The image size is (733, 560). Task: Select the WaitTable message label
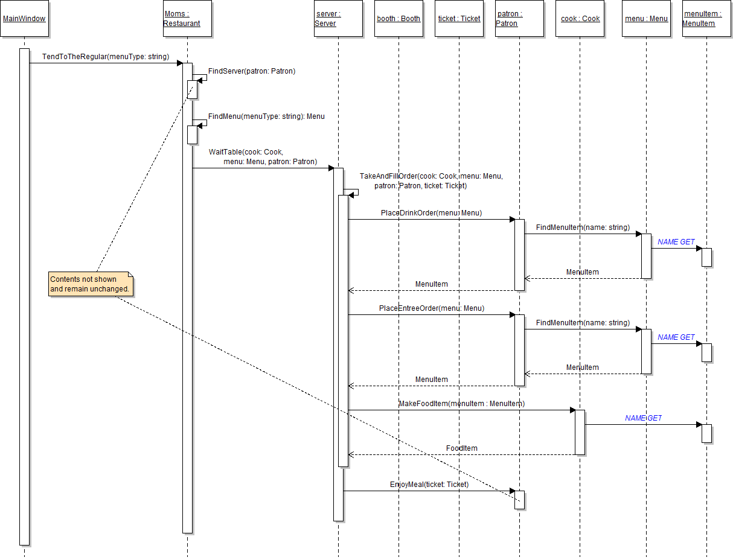[263, 157]
